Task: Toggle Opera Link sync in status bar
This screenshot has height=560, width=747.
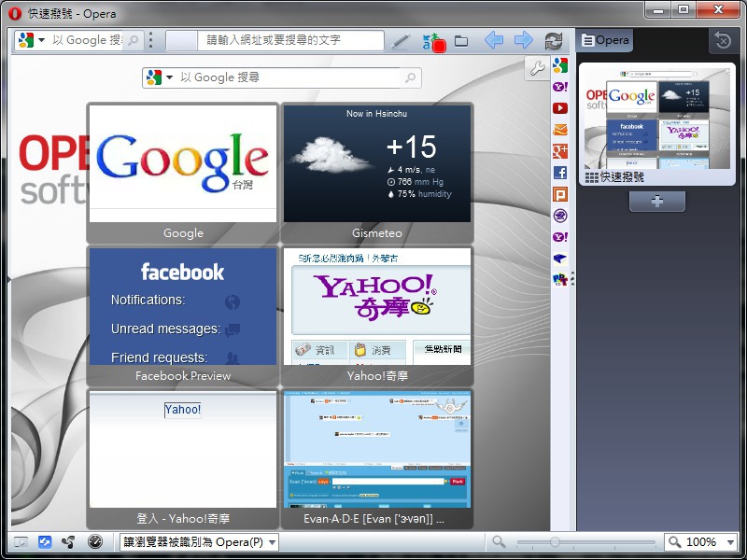Action: 45,542
